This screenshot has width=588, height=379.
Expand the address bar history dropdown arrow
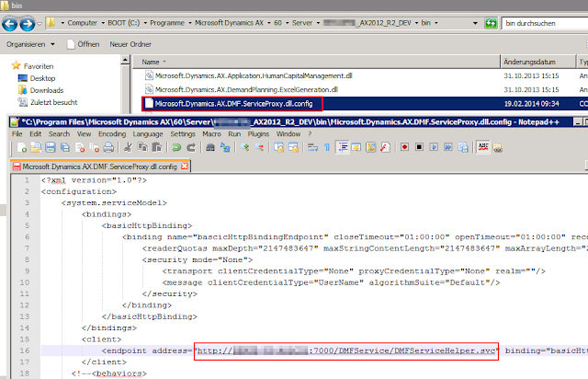[475, 23]
